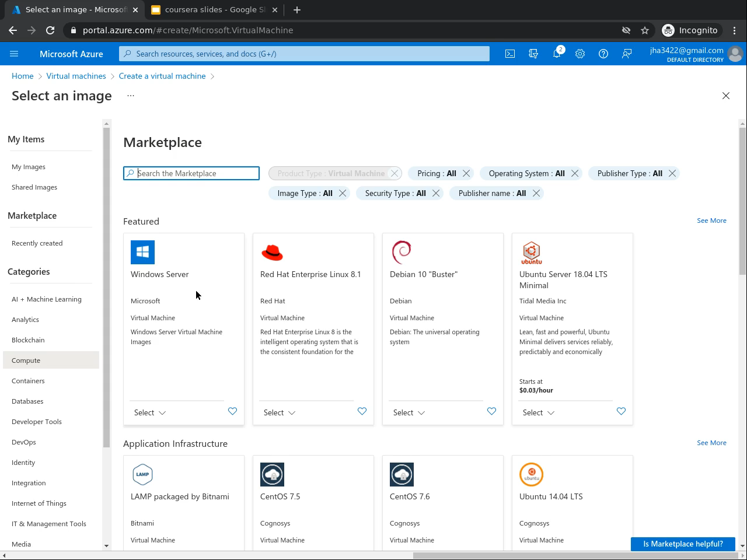
Task: Remove the Pricing filter
Action: click(466, 173)
